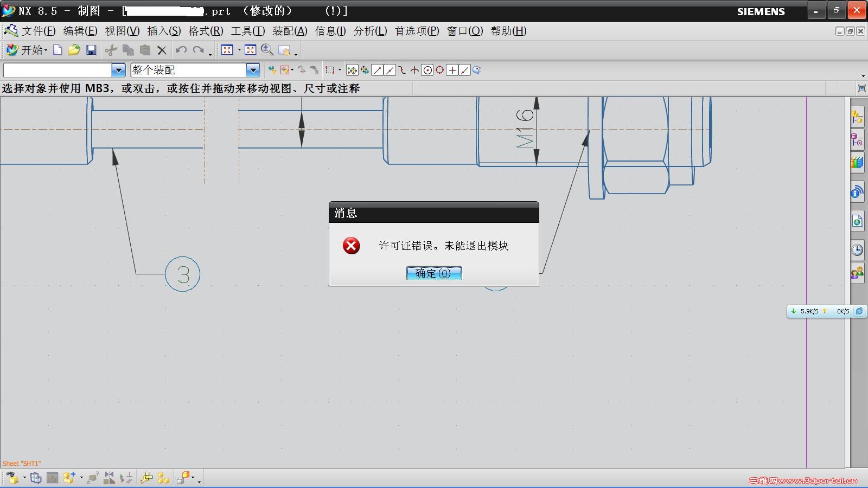Open the 信息(I) menu

tap(330, 31)
